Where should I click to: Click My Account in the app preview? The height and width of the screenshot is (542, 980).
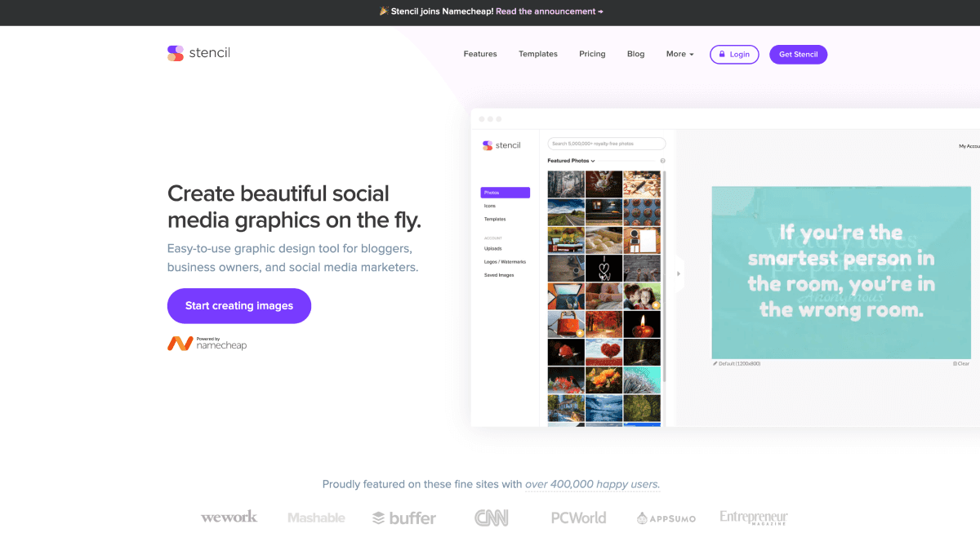(x=969, y=146)
